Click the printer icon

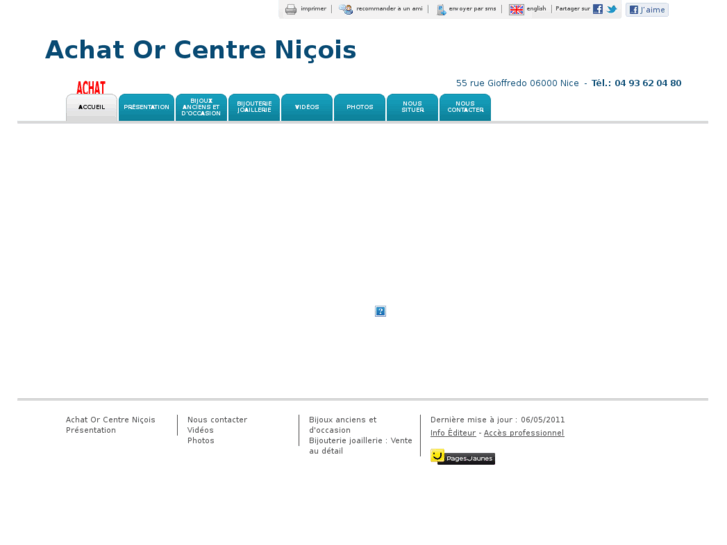click(x=291, y=9)
